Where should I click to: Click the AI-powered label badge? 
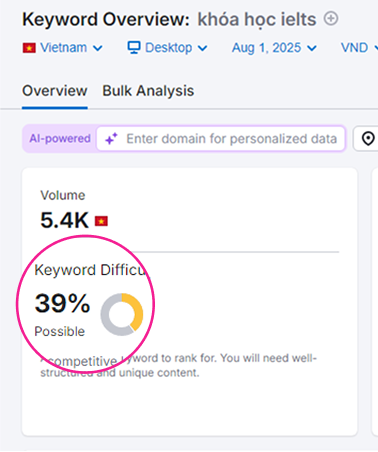tap(60, 138)
